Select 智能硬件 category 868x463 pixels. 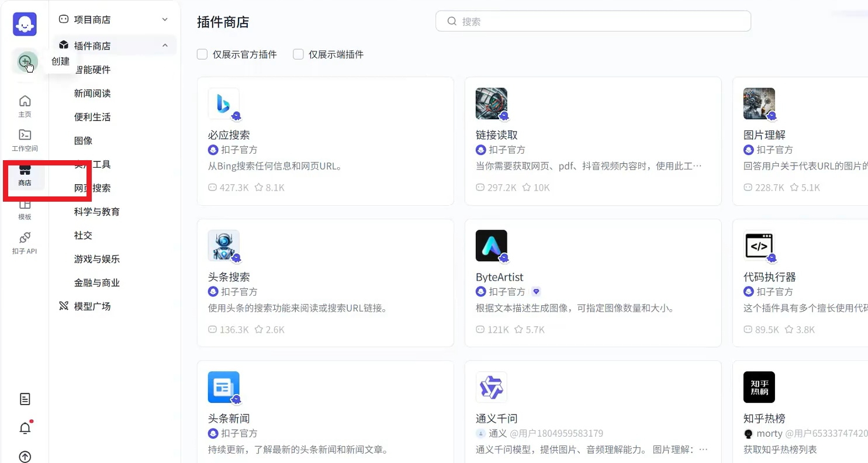pyautogui.click(x=92, y=70)
